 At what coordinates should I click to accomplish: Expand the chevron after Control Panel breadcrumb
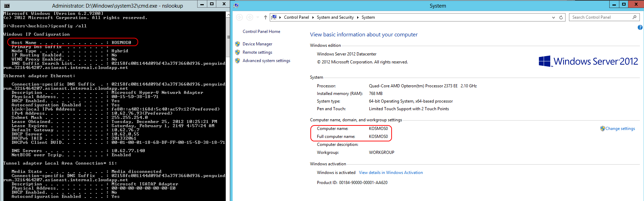click(313, 17)
